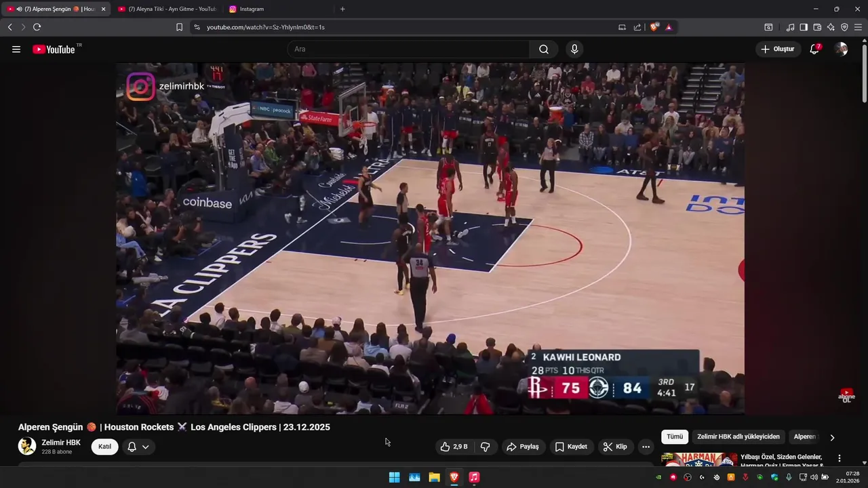Join channel with Katıl button

(x=104, y=447)
